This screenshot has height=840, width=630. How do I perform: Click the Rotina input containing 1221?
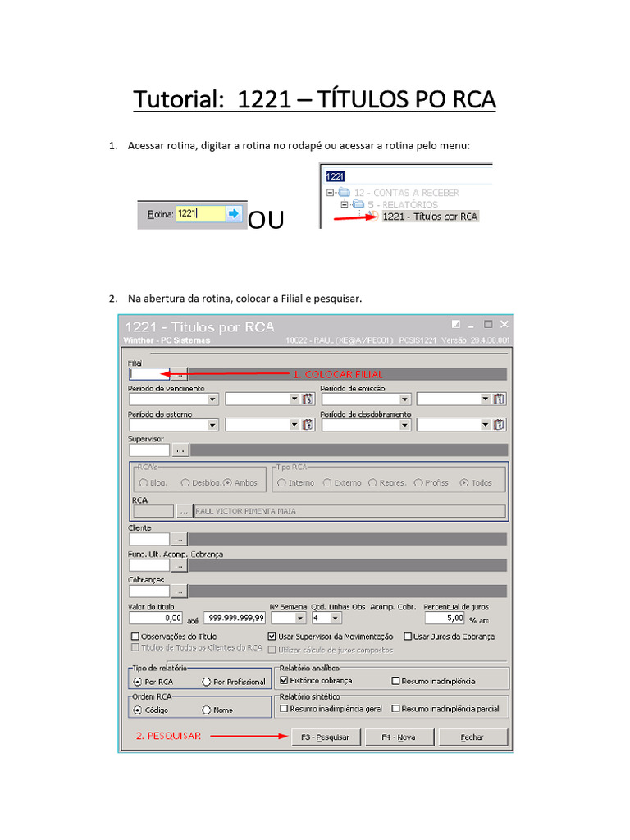coord(201,214)
